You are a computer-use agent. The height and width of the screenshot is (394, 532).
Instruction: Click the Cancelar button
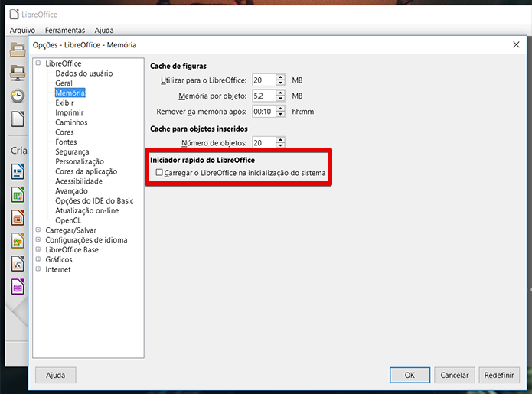tap(454, 375)
